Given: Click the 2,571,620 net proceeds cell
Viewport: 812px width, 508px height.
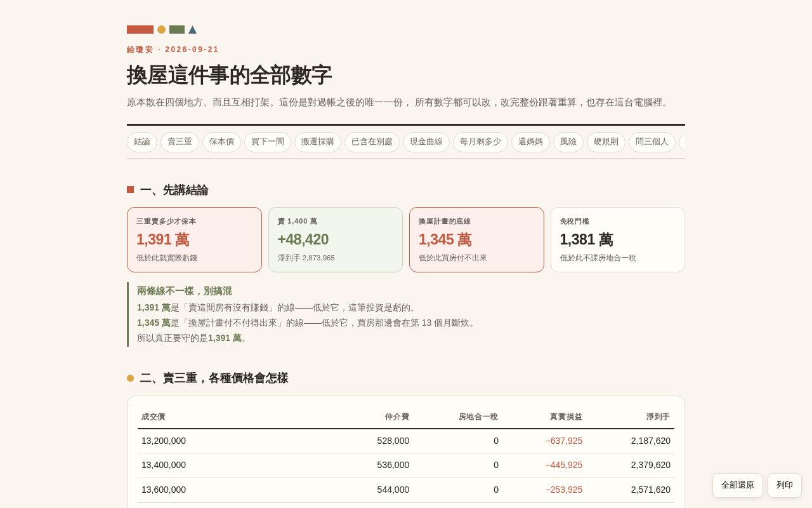Looking at the screenshot, I should pyautogui.click(x=650, y=490).
